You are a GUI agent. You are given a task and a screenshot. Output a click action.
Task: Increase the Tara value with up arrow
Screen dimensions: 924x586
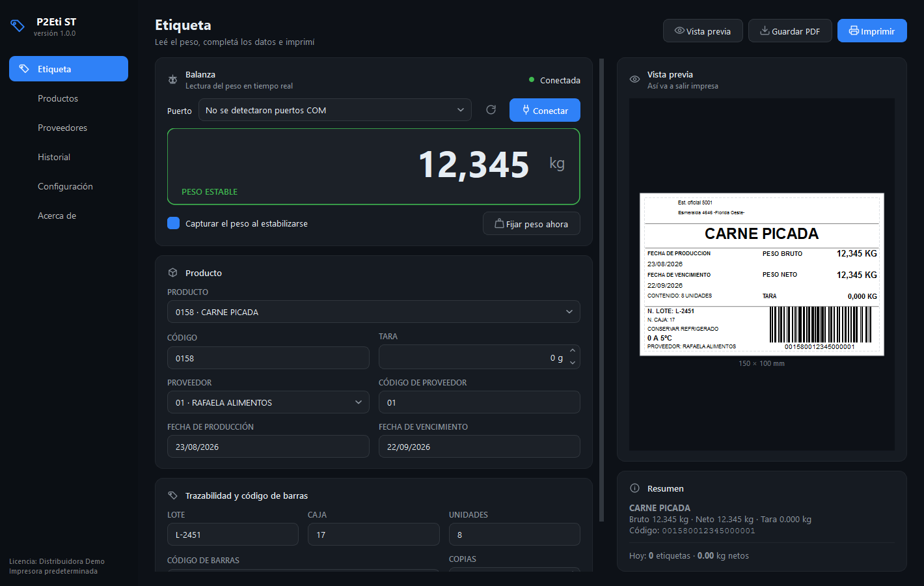click(573, 351)
